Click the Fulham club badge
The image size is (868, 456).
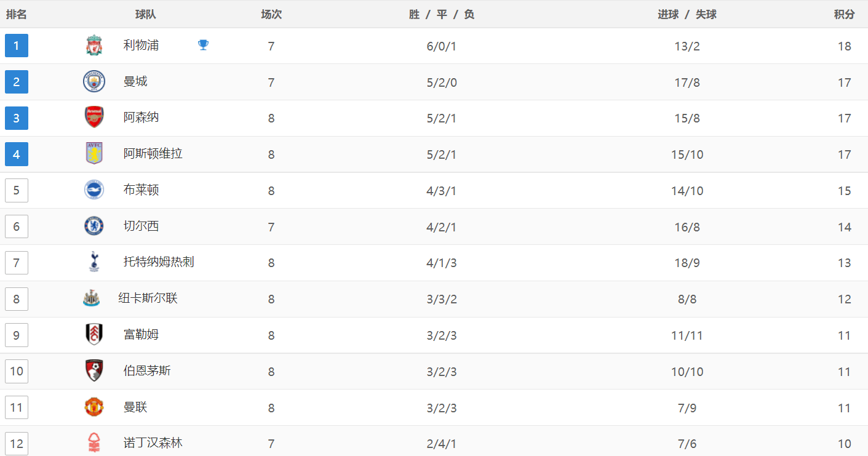pyautogui.click(x=94, y=335)
